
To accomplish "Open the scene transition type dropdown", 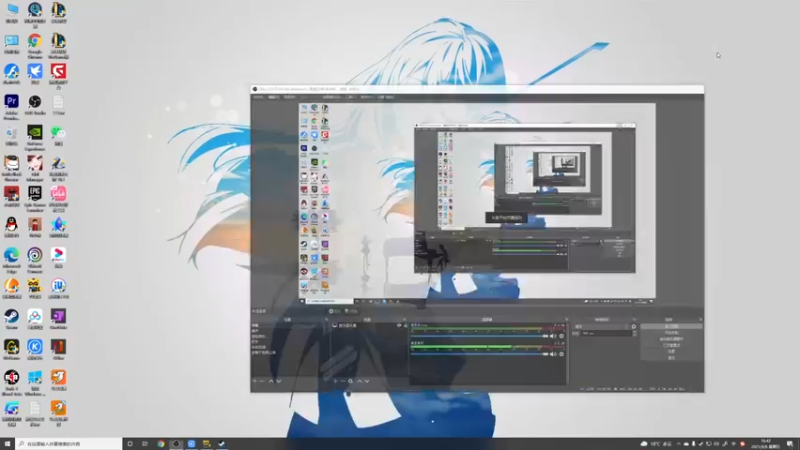I will pyautogui.click(x=601, y=327).
